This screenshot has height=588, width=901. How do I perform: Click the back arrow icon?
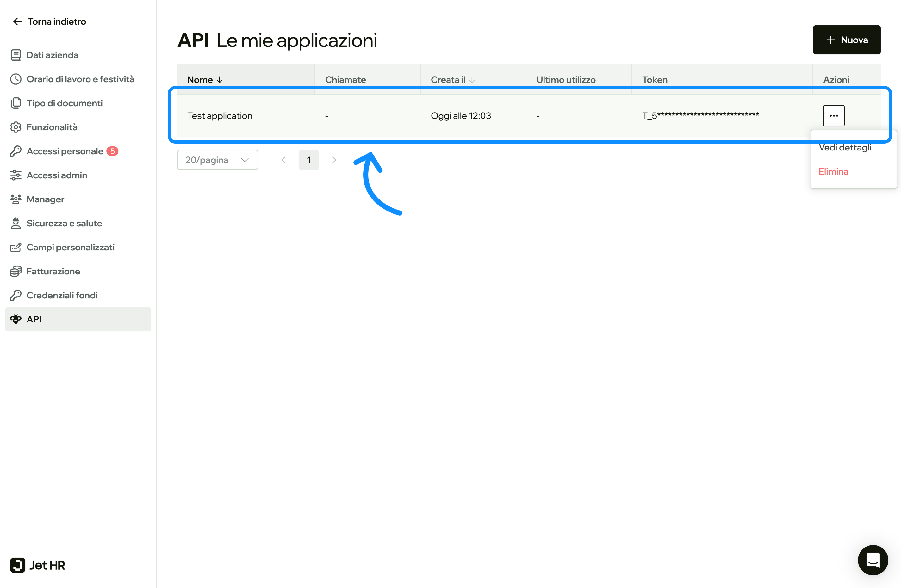pos(17,21)
